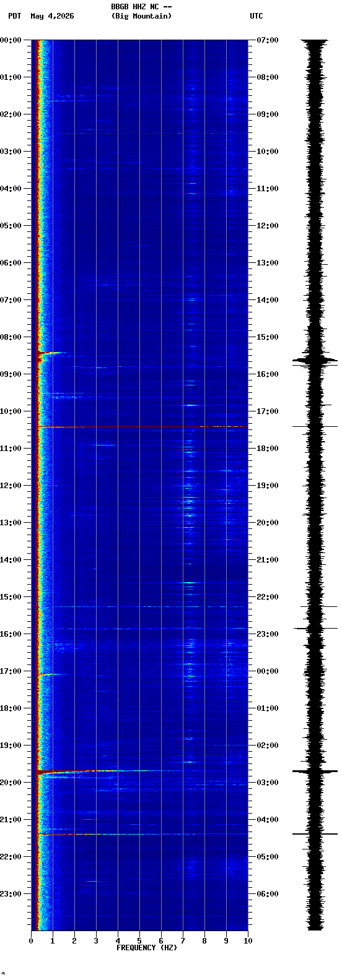Click the 'UTC' timezone label
Screen dimensions: 342x980
(256, 16)
